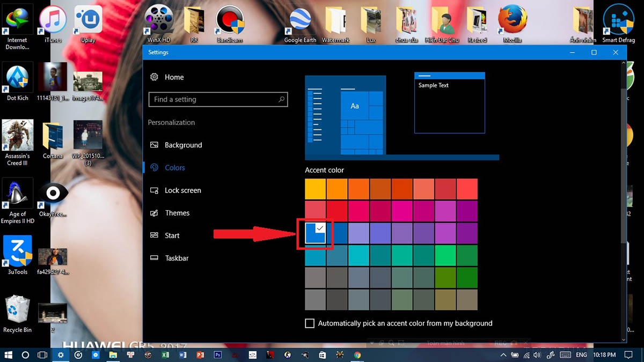Click the volume icon in system tray
This screenshot has height=362, width=644.
click(538, 355)
